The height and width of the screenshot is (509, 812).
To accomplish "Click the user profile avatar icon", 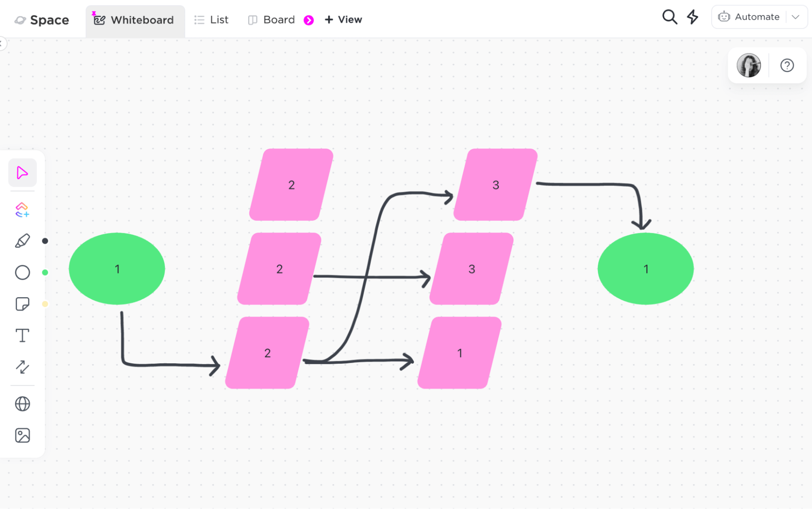I will [750, 65].
